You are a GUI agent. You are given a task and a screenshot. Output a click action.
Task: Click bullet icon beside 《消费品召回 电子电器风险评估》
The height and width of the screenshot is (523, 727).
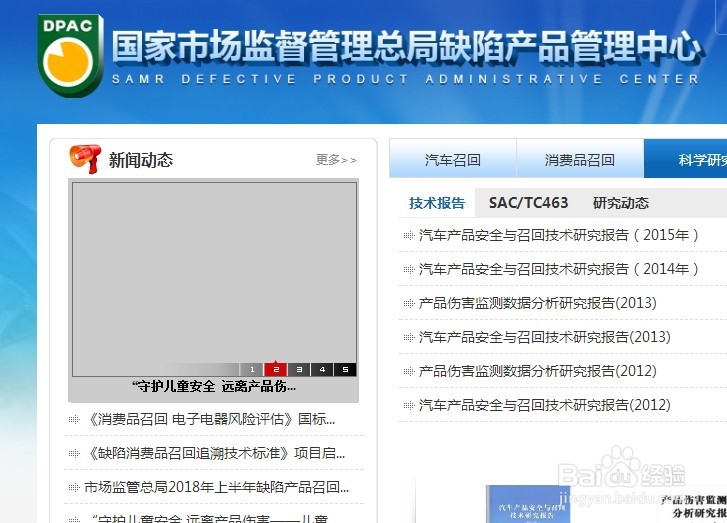click(74, 420)
